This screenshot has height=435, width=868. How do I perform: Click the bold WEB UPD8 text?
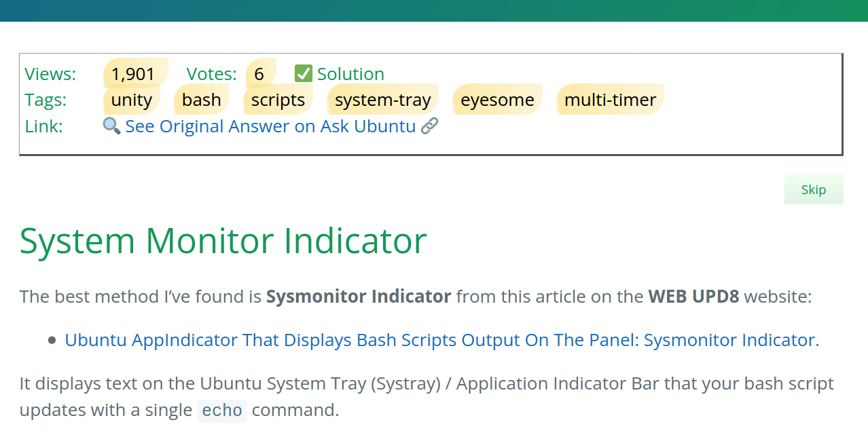tap(693, 297)
